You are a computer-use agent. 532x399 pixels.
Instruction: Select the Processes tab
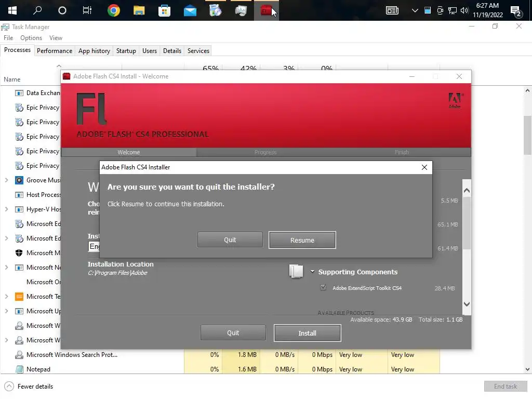pos(17,50)
